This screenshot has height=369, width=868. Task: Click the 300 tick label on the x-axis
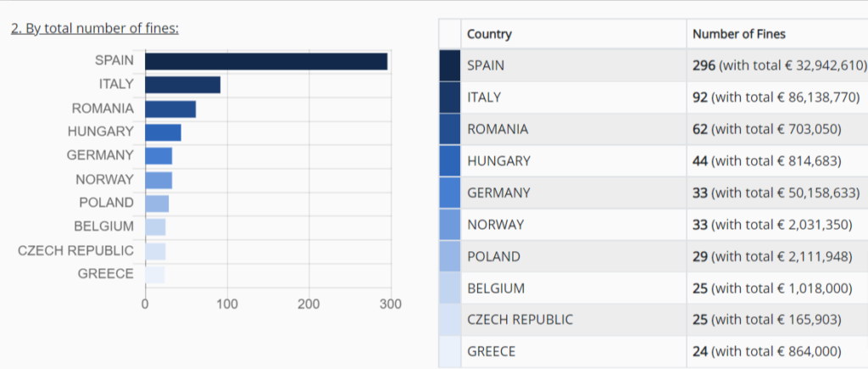click(391, 305)
